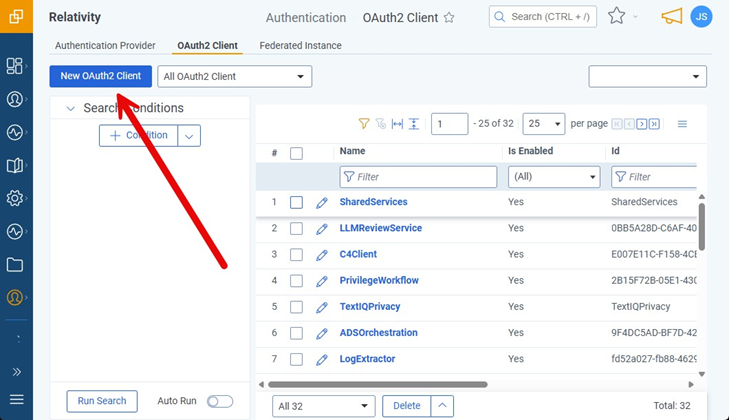729x420 pixels.
Task: Open the All OAuth2 Client view dropdown
Action: click(234, 76)
